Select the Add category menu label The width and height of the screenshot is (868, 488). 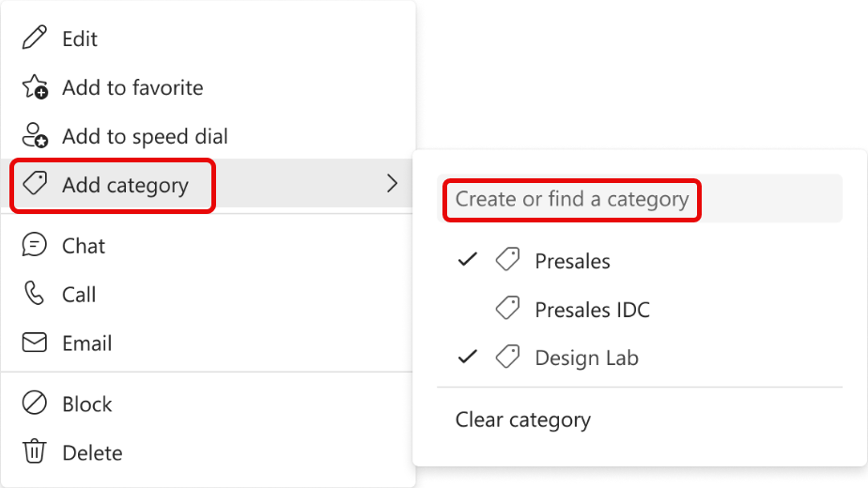point(126,186)
